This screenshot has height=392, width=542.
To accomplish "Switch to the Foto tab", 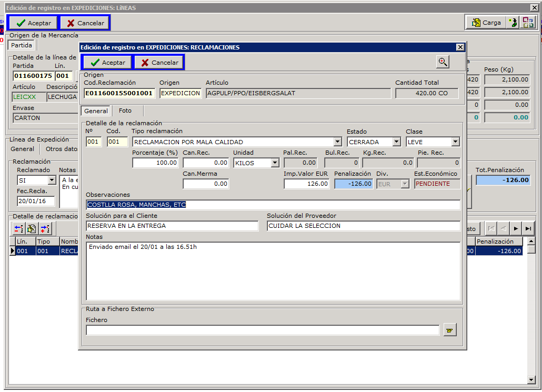I will [125, 111].
